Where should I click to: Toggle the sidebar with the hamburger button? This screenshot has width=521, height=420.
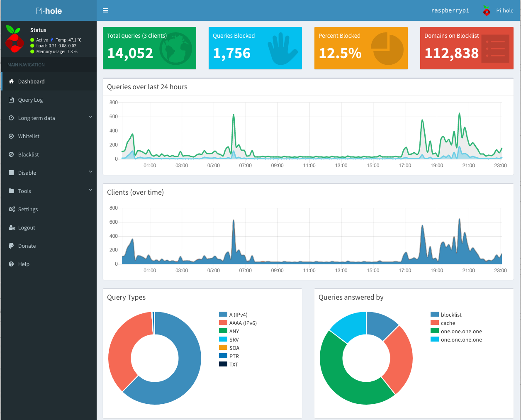tap(105, 10)
